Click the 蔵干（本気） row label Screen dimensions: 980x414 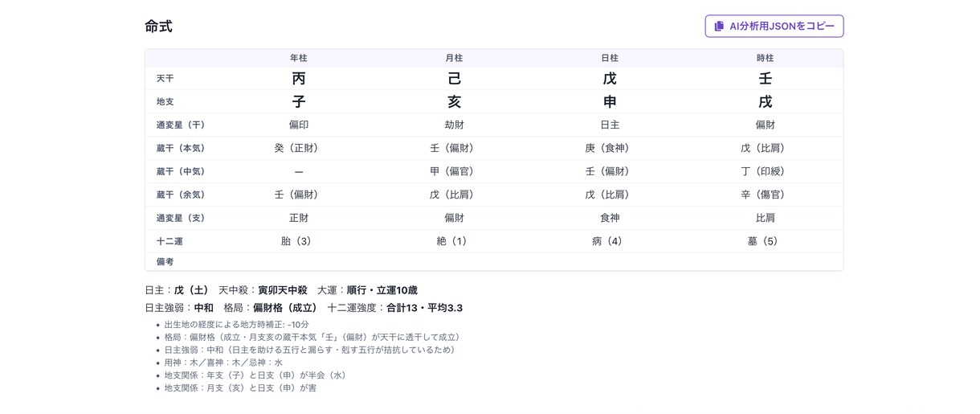181,149
